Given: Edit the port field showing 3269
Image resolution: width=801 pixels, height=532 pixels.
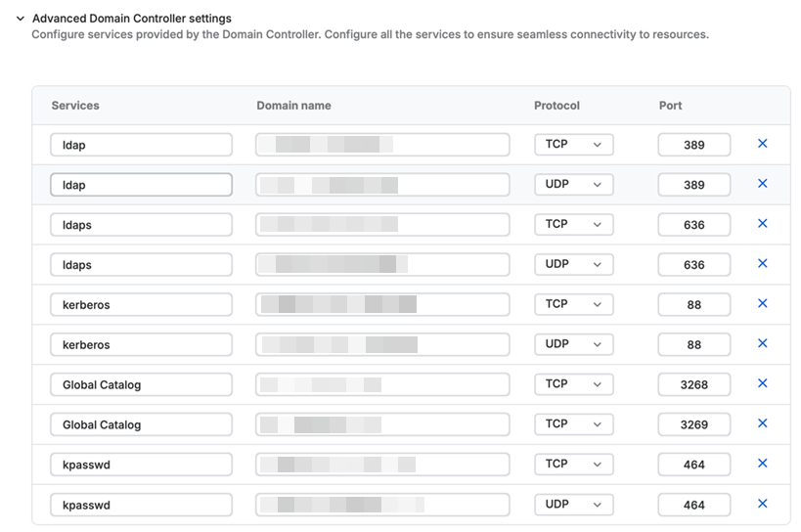Looking at the screenshot, I should click(x=693, y=424).
